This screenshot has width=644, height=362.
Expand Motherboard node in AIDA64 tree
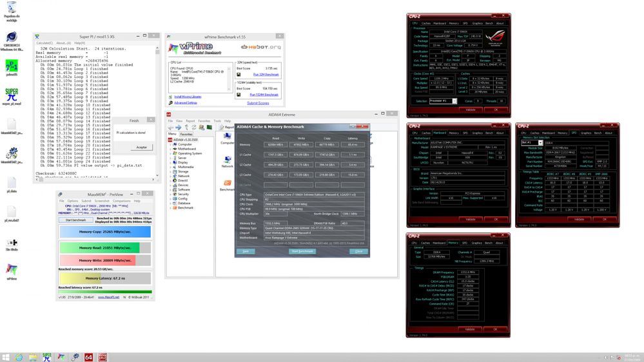pyautogui.click(x=171, y=149)
